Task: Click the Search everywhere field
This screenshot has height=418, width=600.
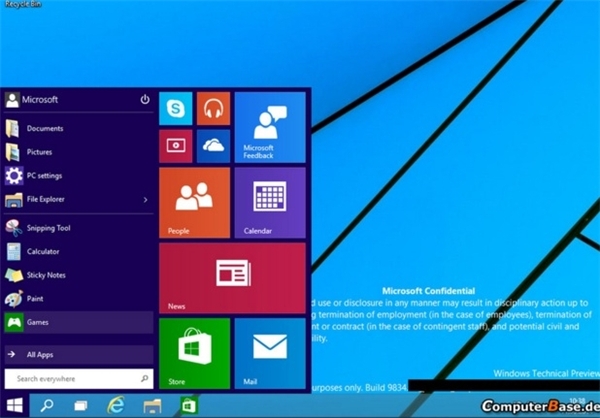Action: tap(79, 379)
